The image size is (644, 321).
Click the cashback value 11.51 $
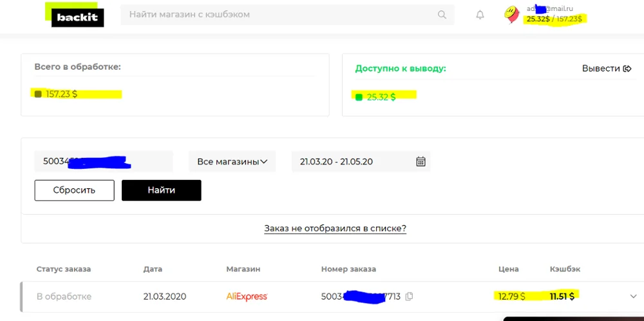click(562, 297)
